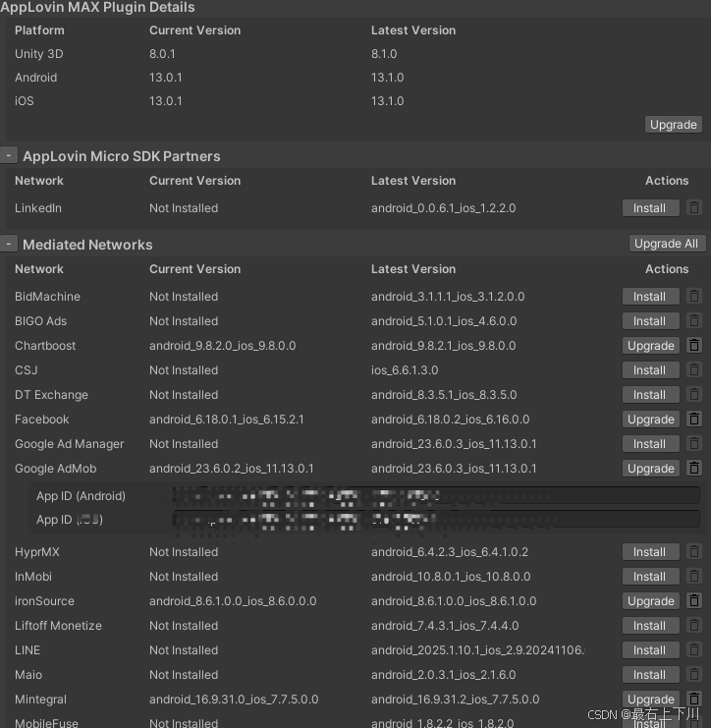Viewport: 711px width, 728px height.
Task: Remove Google AdMob with trash icon
Action: (694, 468)
